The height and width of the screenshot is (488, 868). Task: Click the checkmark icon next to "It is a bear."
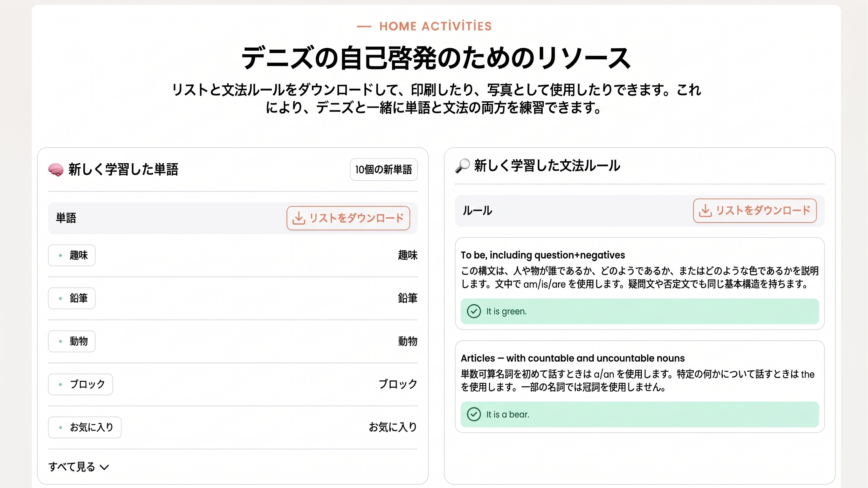tap(474, 414)
